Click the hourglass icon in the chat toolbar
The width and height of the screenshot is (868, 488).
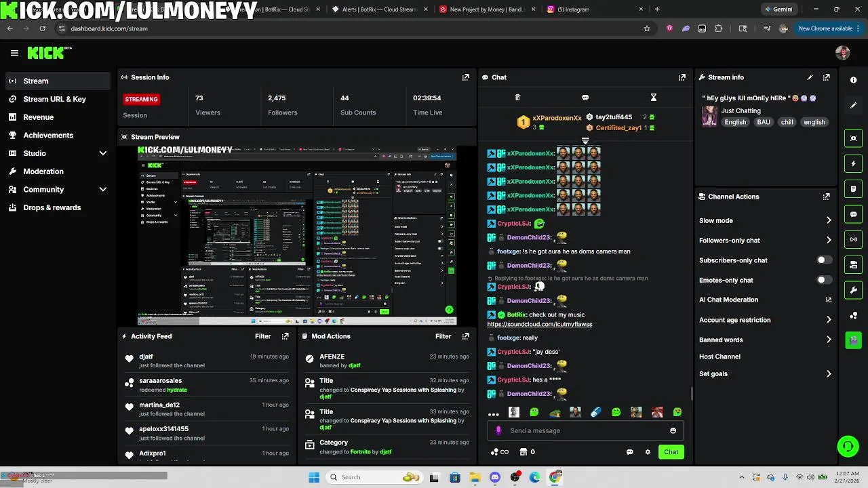(653, 98)
